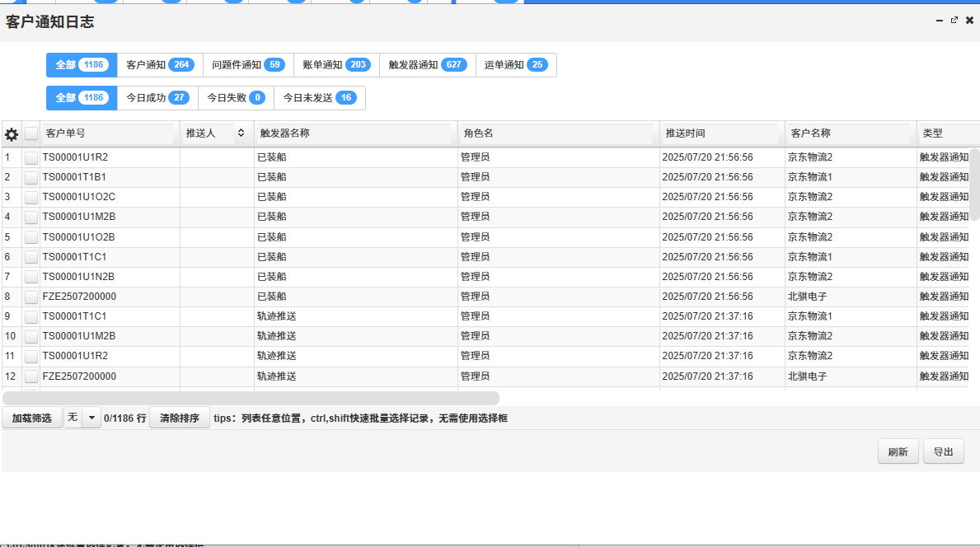The image size is (980, 547).
Task: Open grid settings gear icon
Action: [x=12, y=133]
